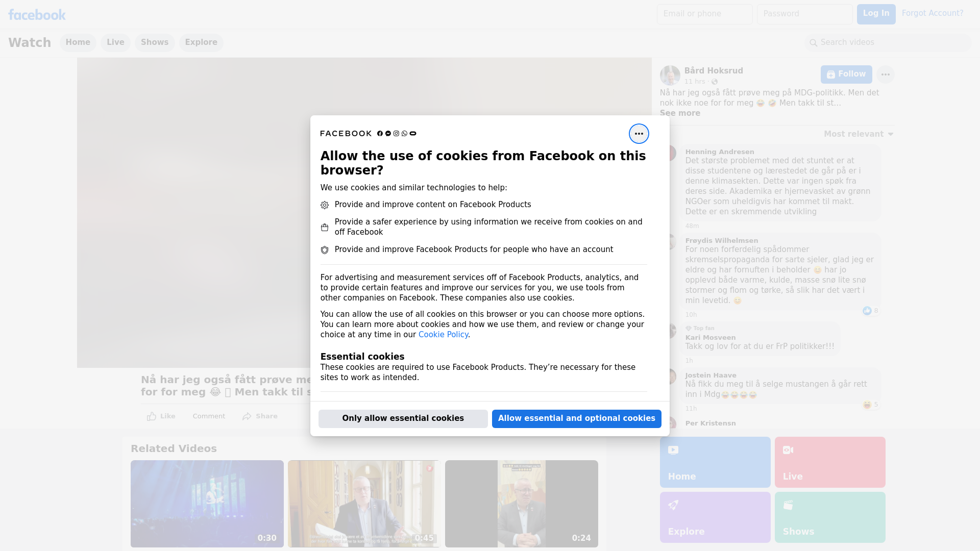Screen dimensions: 980x551
Task: Switch to the Live tab in Watch
Action: click(x=115, y=42)
